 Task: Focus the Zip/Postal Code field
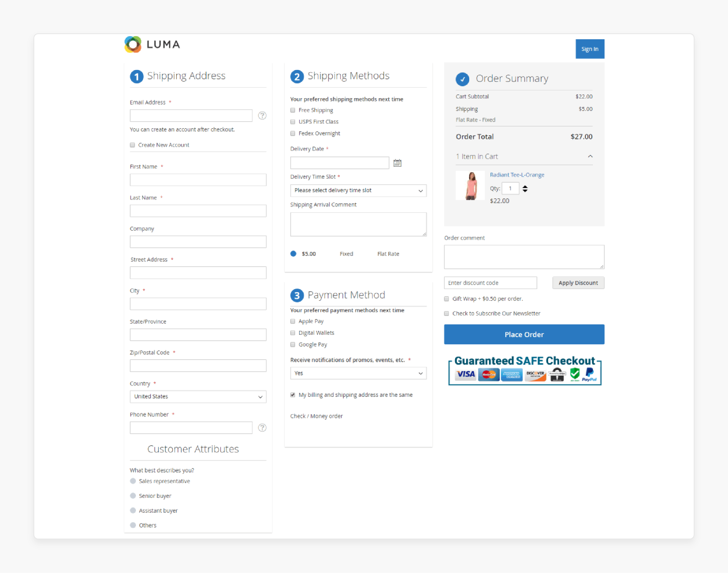(198, 366)
